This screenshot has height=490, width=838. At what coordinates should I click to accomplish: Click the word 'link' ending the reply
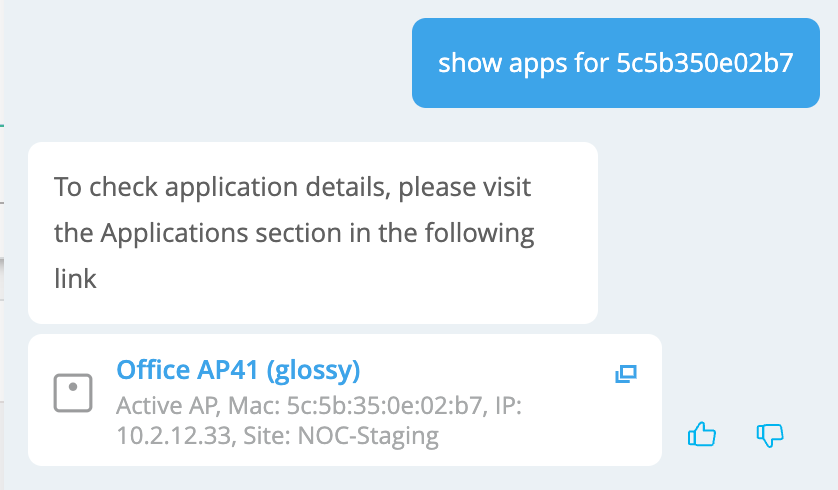[75, 278]
